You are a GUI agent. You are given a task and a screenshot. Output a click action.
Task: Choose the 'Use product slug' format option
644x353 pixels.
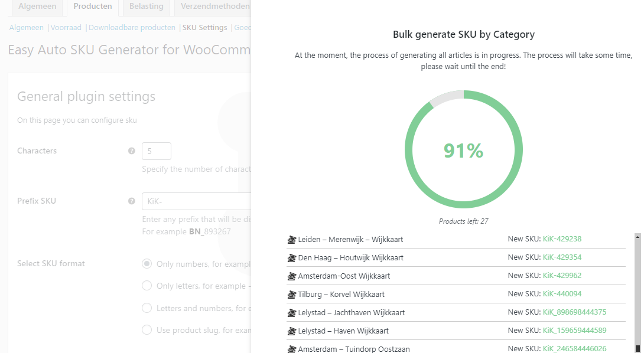click(x=147, y=329)
